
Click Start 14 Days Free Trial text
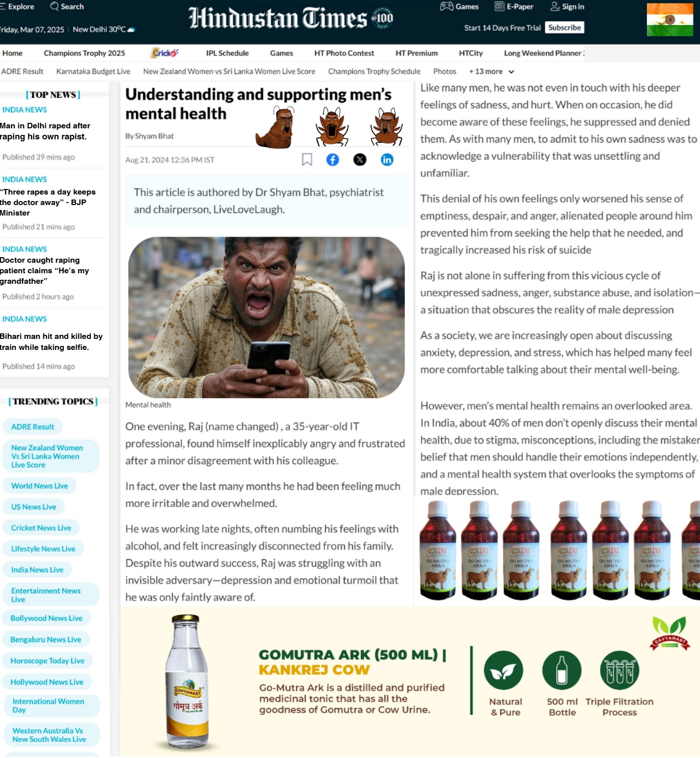[503, 28]
